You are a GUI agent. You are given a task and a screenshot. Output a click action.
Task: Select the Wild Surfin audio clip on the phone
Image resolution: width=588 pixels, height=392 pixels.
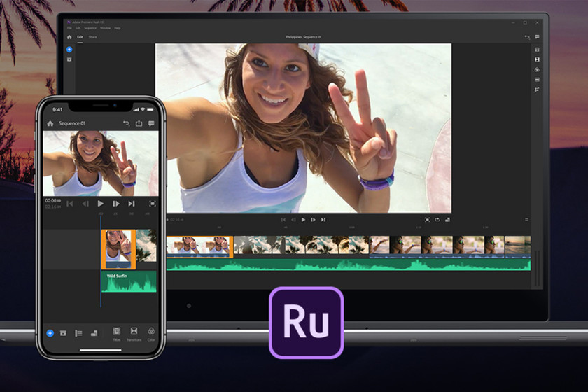[129, 281]
